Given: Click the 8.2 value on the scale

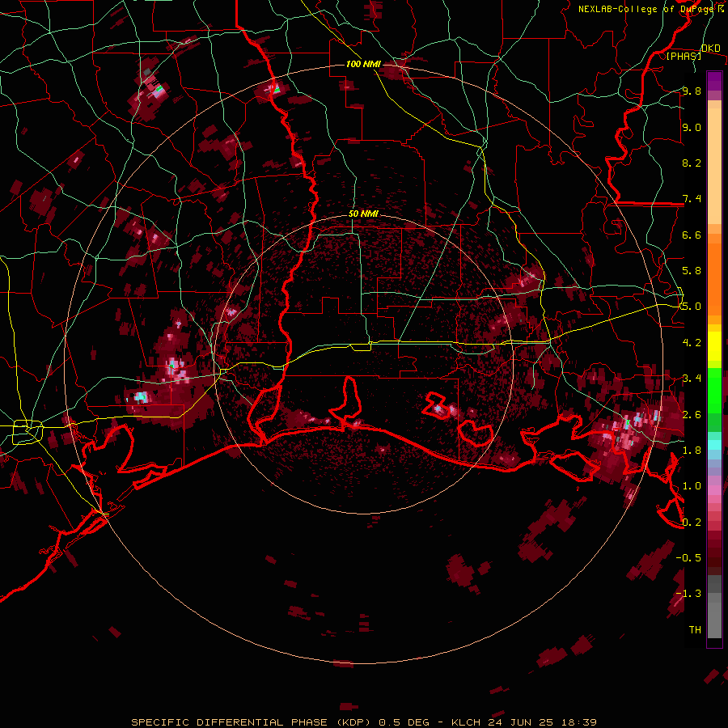Looking at the screenshot, I should pos(692,163).
